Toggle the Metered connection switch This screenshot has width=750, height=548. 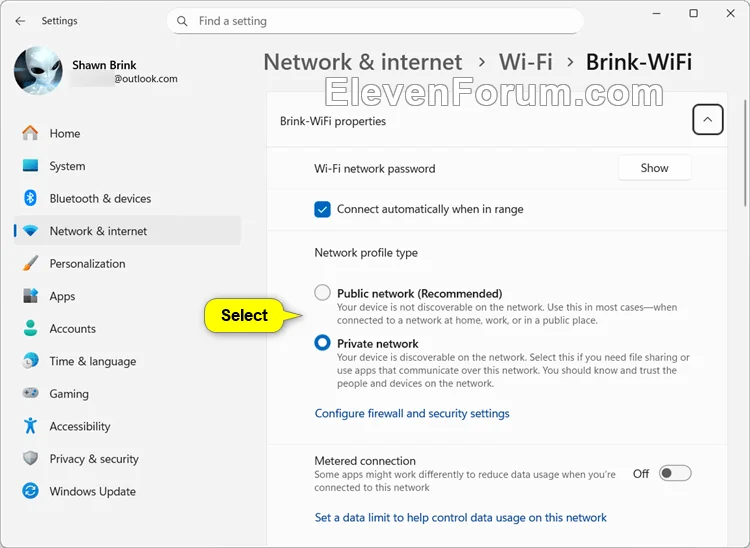[675, 473]
